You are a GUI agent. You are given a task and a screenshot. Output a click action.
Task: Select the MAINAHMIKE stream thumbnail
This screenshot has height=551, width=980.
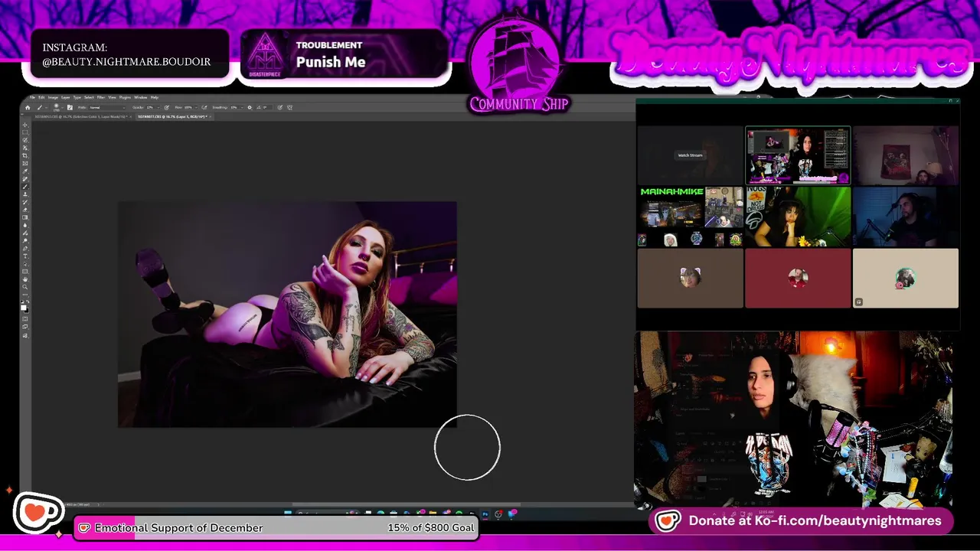tap(690, 217)
